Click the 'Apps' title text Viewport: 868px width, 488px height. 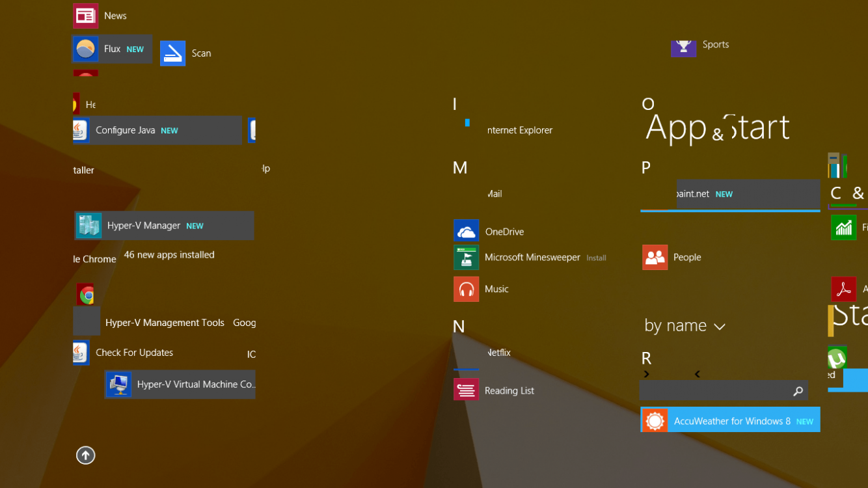[x=677, y=128]
